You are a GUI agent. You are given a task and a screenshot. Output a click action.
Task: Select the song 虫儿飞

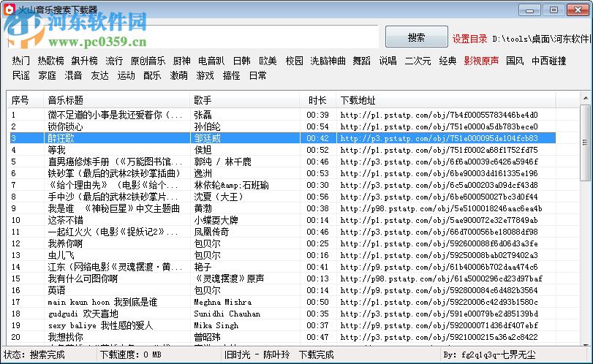[282, 256]
